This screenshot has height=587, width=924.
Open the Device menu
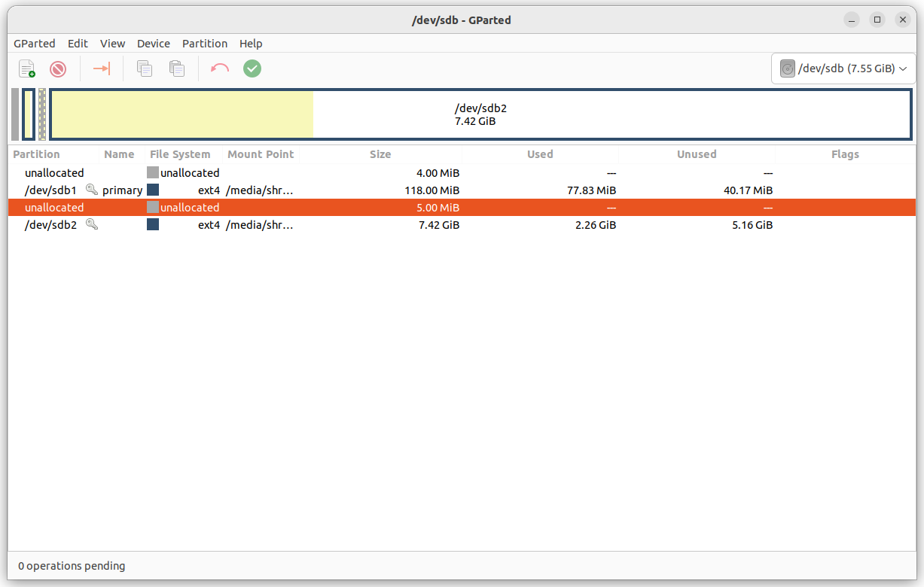point(154,44)
